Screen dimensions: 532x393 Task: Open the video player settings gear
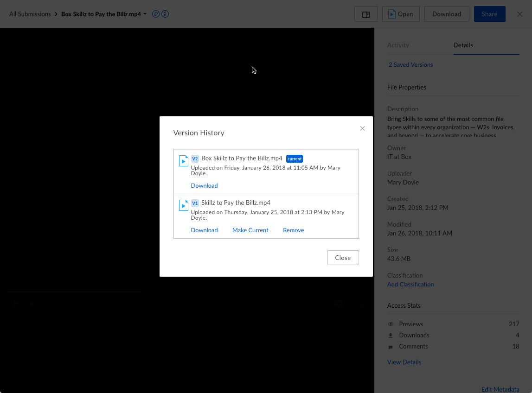click(x=339, y=304)
